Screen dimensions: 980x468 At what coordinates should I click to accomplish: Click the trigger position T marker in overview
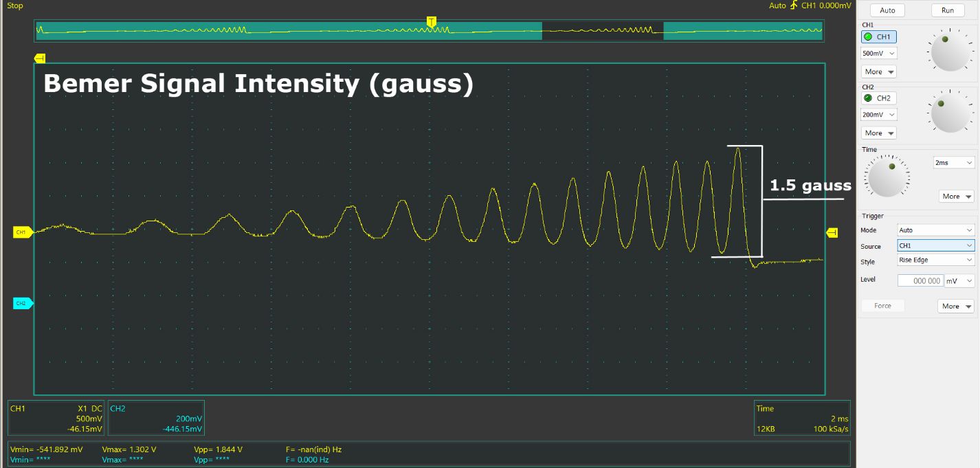(432, 22)
